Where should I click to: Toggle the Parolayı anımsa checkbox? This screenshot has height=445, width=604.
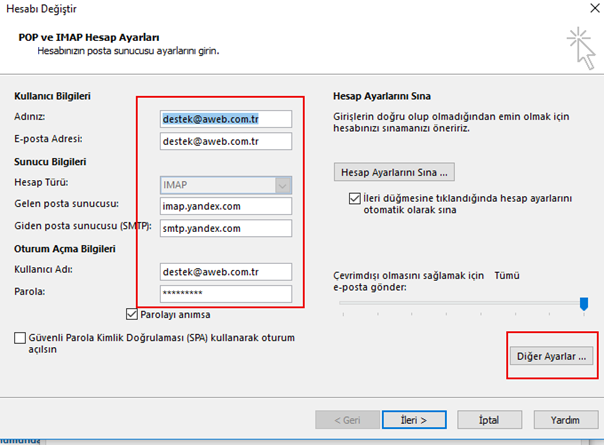[132, 314]
